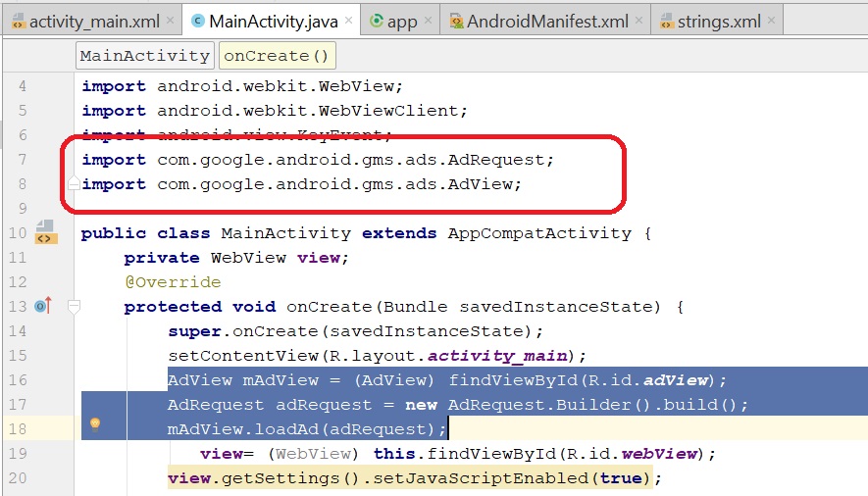Switch to the AndroidManifest.xml tab
Image resolution: width=868 pixels, height=496 pixels.
pyautogui.click(x=547, y=21)
